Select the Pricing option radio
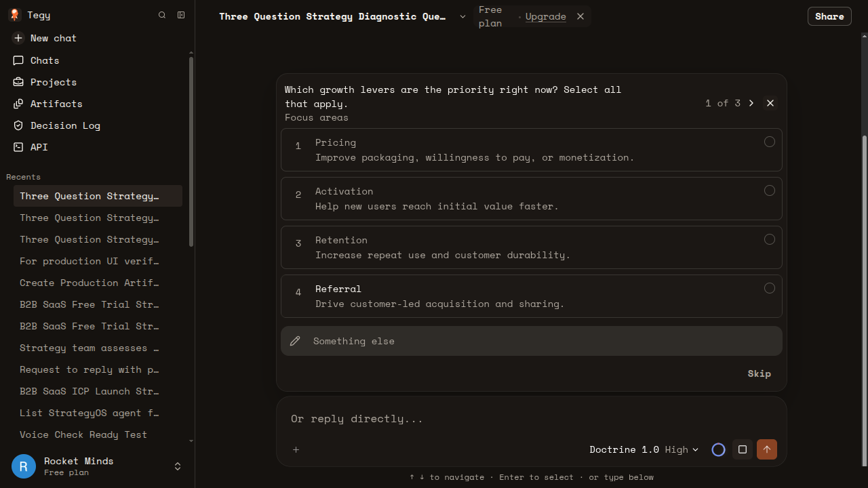The image size is (868, 488). 770,142
